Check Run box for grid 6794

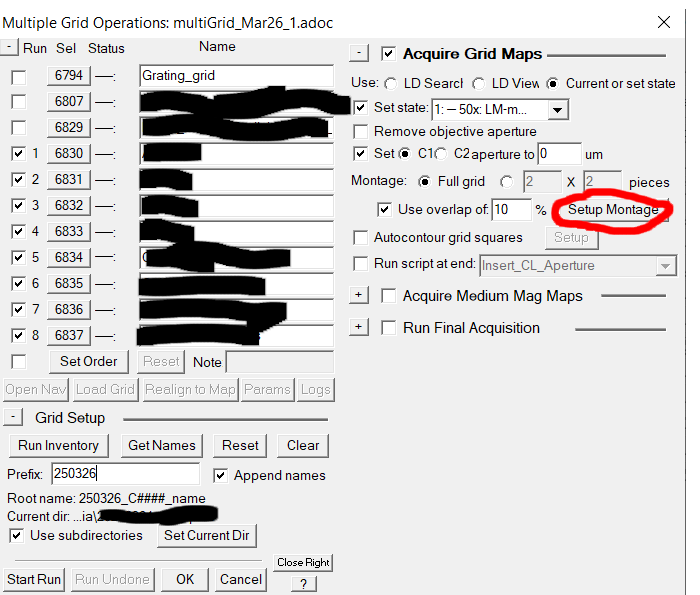click(18, 77)
